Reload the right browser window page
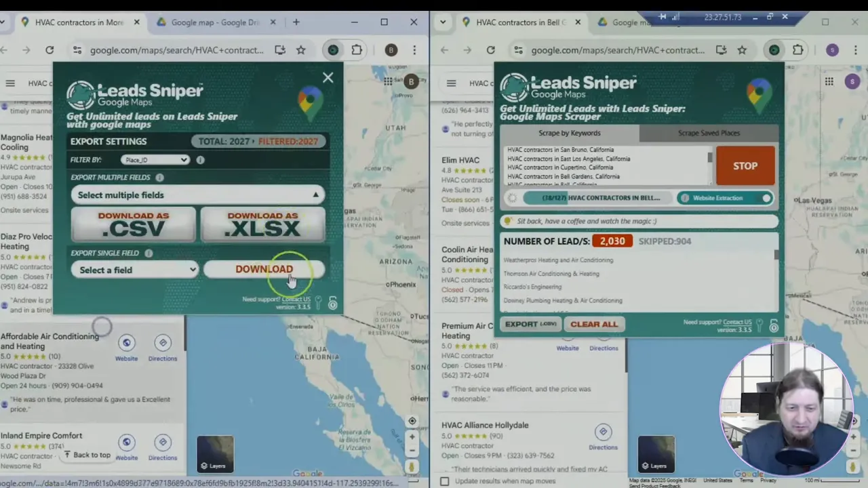Viewport: 868px width, 488px height. point(491,50)
